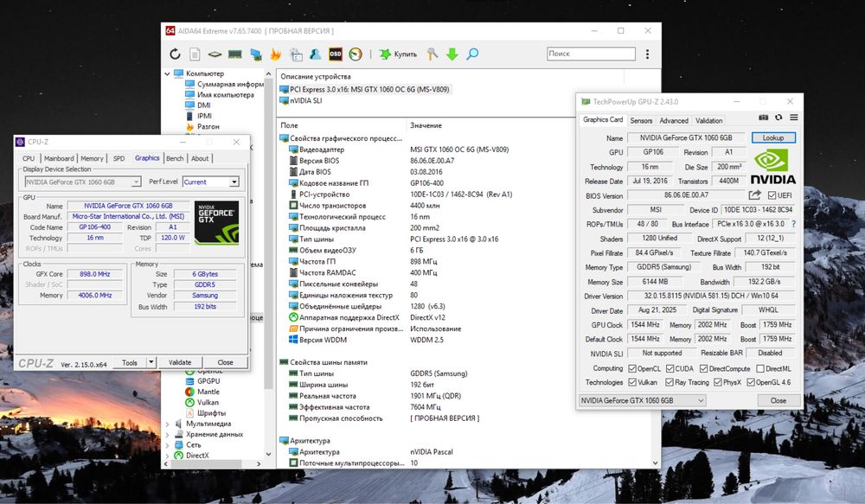This screenshot has height=504, width=865.
Task: Click the Значение column header
Action: 426,125
